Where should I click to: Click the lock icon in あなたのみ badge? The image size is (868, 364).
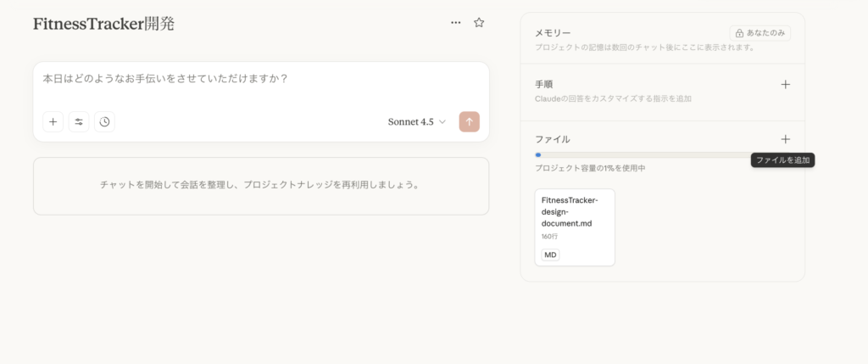click(739, 33)
